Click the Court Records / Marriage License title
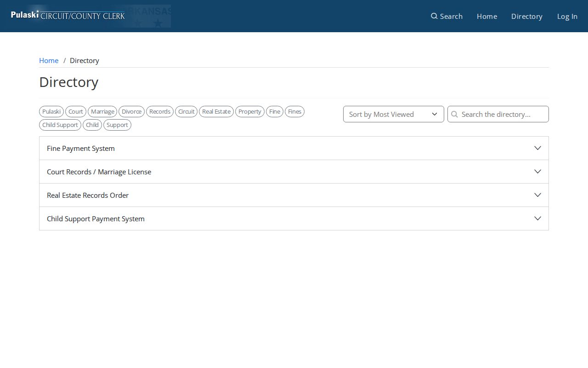This screenshot has height=368, width=588. pyautogui.click(x=99, y=172)
